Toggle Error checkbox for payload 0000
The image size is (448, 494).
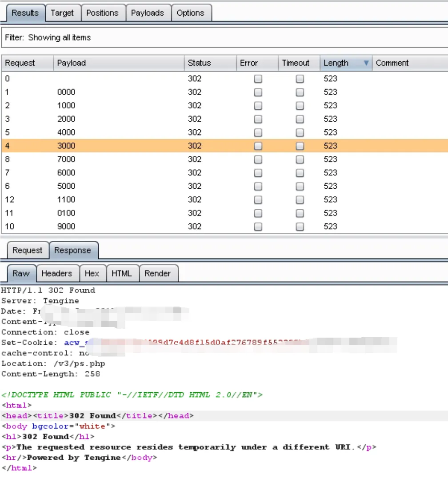pyautogui.click(x=258, y=92)
